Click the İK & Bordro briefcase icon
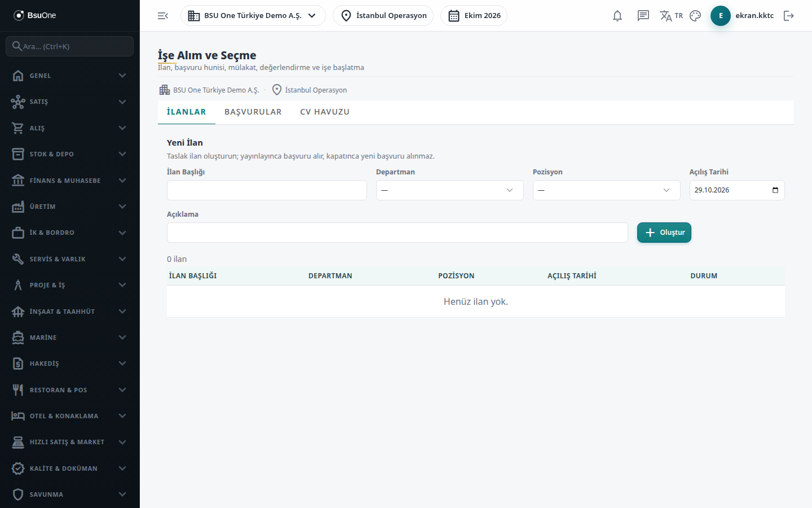This screenshot has width=812, height=508. (18, 233)
